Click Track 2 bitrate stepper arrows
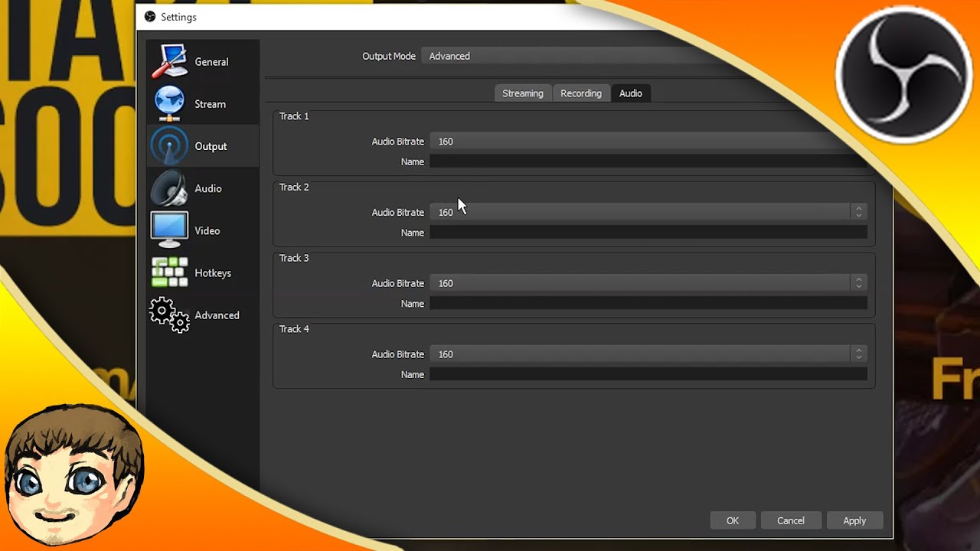This screenshot has width=980, height=551. [858, 212]
